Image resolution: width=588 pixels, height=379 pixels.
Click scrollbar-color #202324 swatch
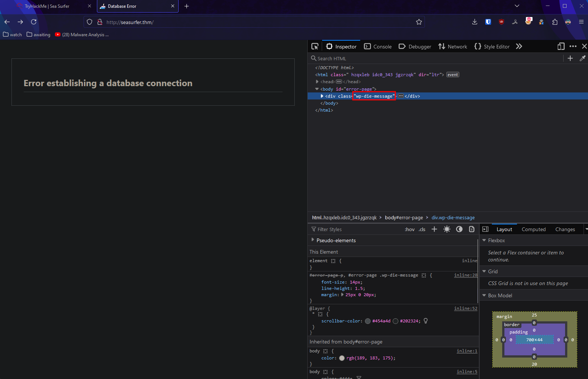pos(395,321)
